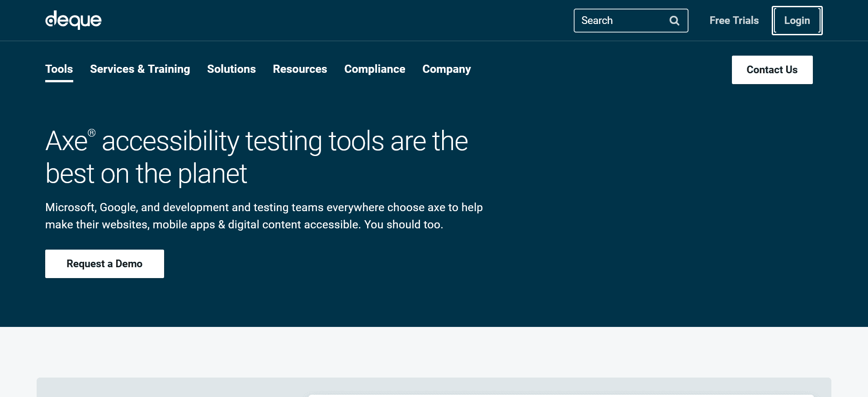Click the Login button
The height and width of the screenshot is (397, 868).
click(797, 20)
